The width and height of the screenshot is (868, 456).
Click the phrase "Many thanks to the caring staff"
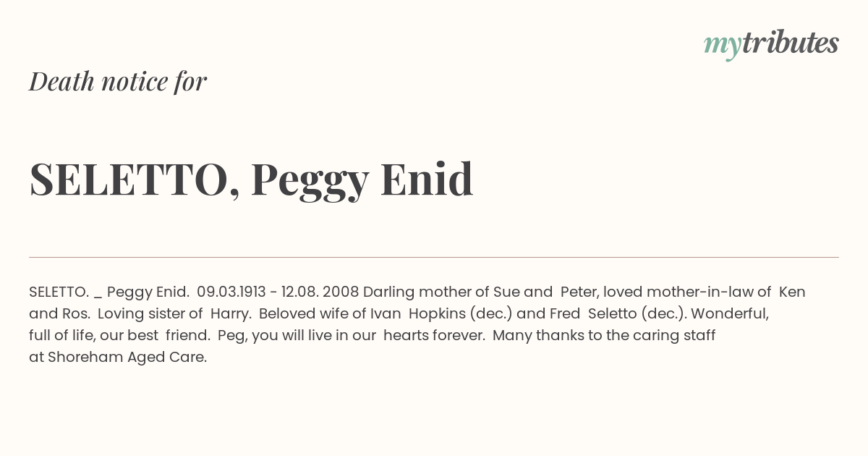(604, 336)
